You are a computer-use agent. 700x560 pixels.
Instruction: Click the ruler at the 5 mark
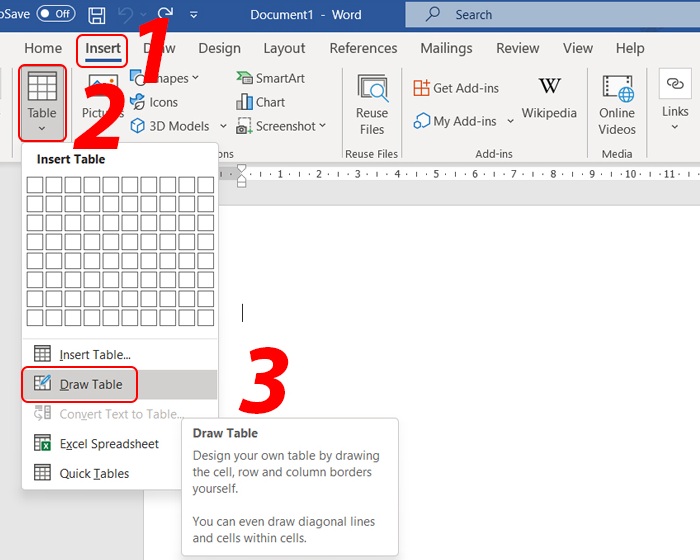click(436, 174)
